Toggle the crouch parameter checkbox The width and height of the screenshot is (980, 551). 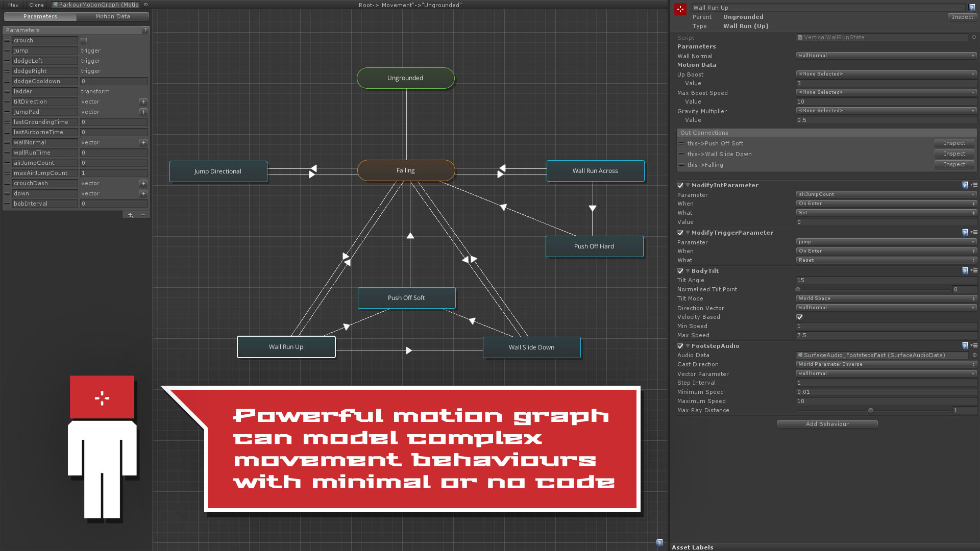(84, 40)
